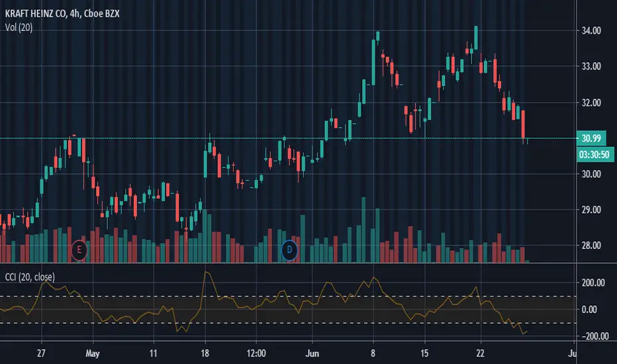Click the 33.00 price axis label

point(591,66)
